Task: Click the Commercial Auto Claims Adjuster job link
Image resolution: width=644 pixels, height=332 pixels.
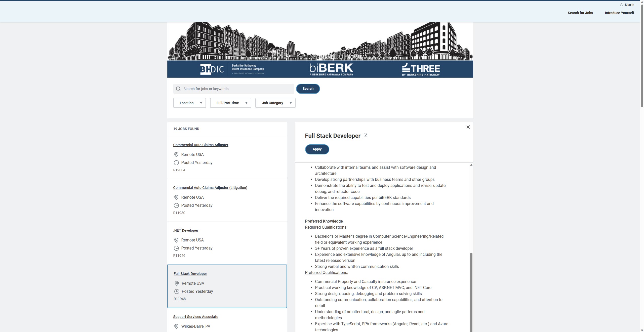Action: pos(200,145)
